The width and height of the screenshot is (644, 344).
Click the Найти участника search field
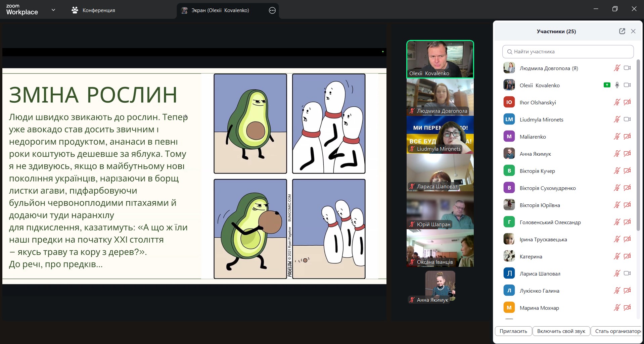coord(568,52)
